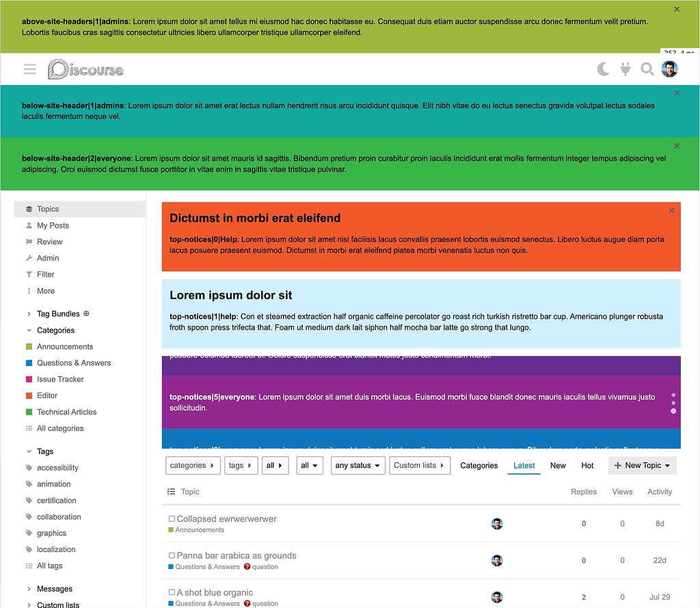Open the Custom lists filter dropdown
Viewport: 700px width, 608px height.
[x=420, y=466]
